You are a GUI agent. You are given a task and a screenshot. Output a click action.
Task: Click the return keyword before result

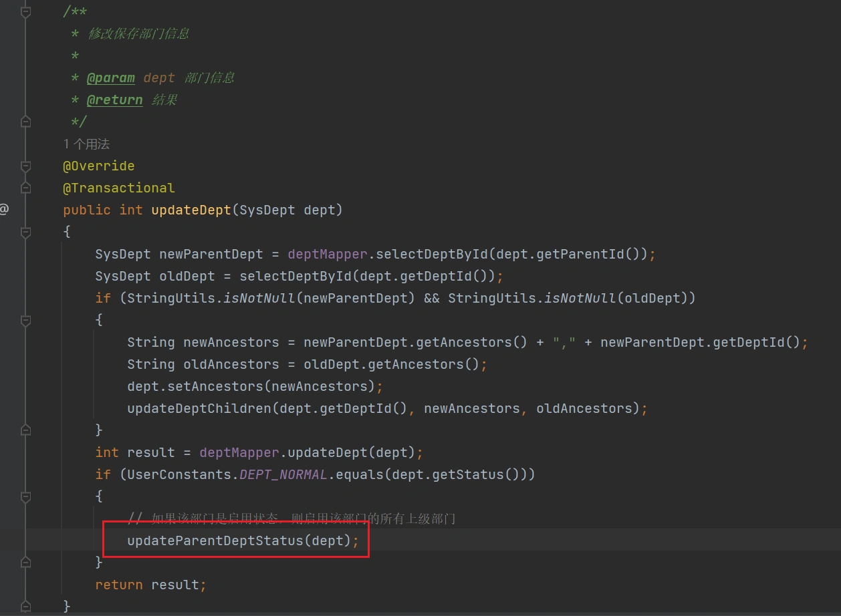pos(118,585)
